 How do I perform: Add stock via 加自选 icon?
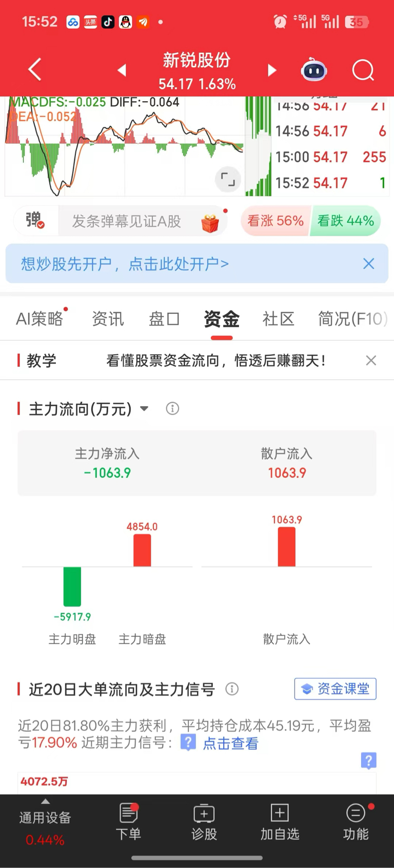coord(280,822)
